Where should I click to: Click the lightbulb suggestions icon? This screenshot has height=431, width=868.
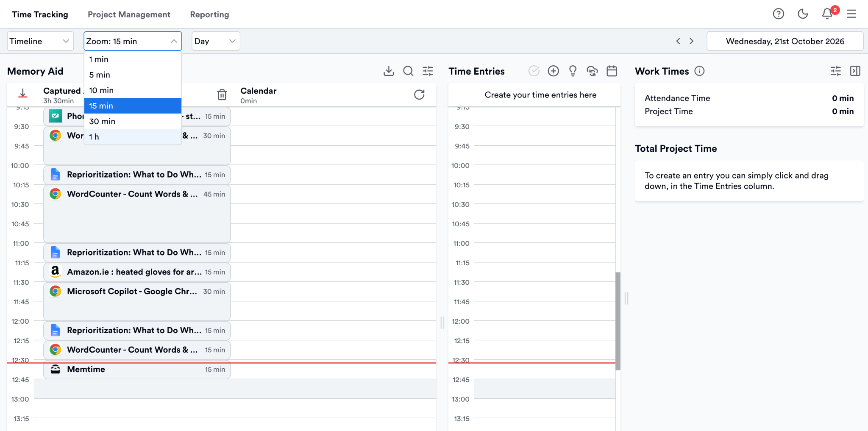point(573,71)
